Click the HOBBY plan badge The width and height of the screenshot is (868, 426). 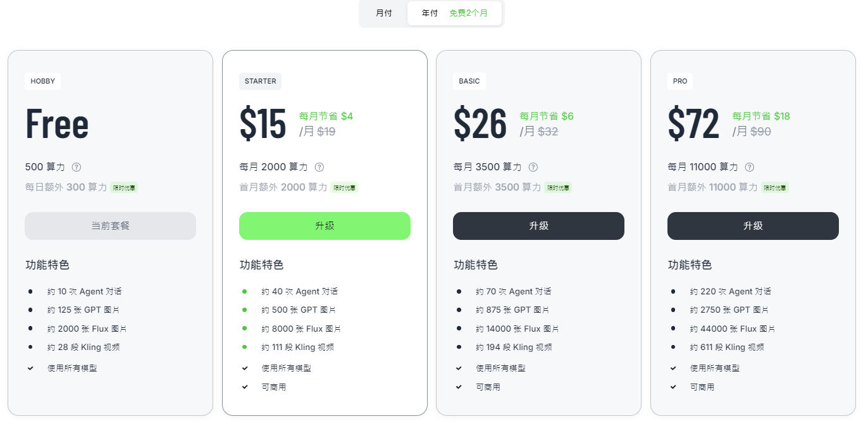coord(43,81)
